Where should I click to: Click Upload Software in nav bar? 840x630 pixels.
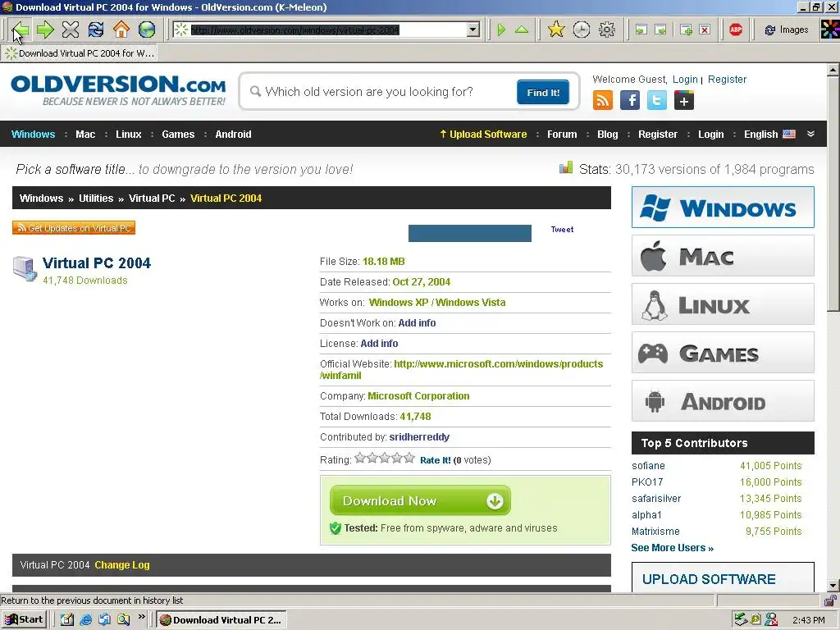coord(483,134)
